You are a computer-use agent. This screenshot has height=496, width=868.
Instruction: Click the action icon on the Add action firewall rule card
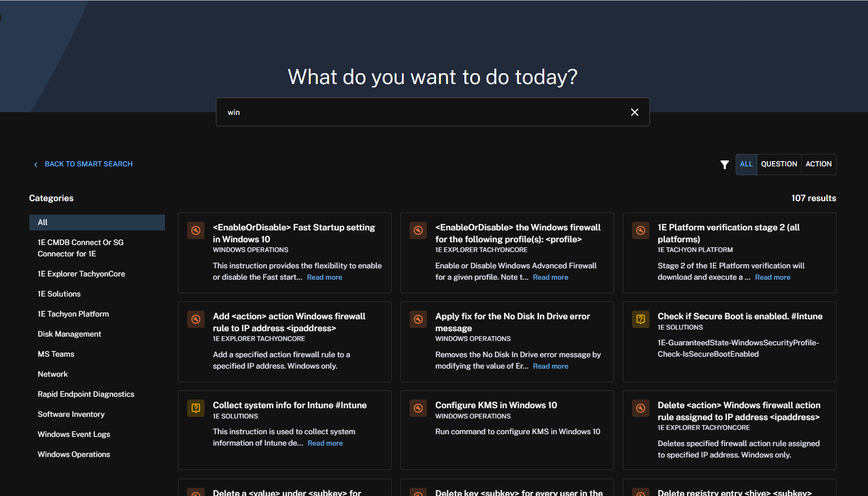point(196,319)
